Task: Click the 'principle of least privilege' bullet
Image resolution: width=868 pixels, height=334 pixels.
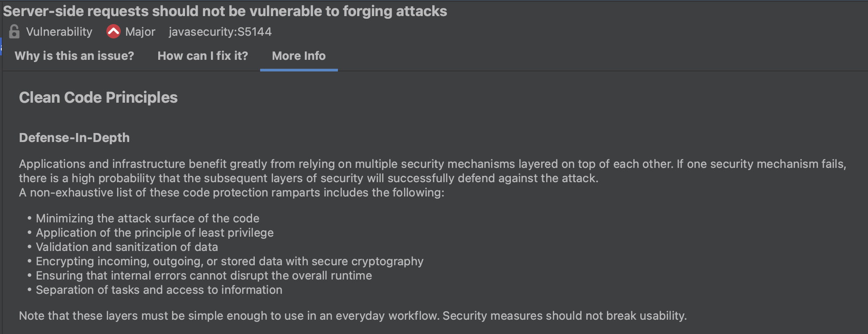Action: (x=155, y=233)
